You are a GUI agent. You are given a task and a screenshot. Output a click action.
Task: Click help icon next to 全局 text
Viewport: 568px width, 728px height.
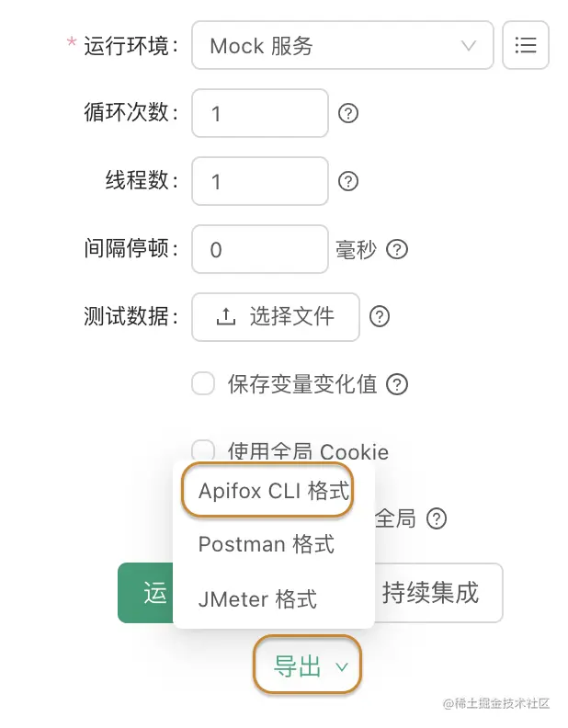pyautogui.click(x=437, y=519)
